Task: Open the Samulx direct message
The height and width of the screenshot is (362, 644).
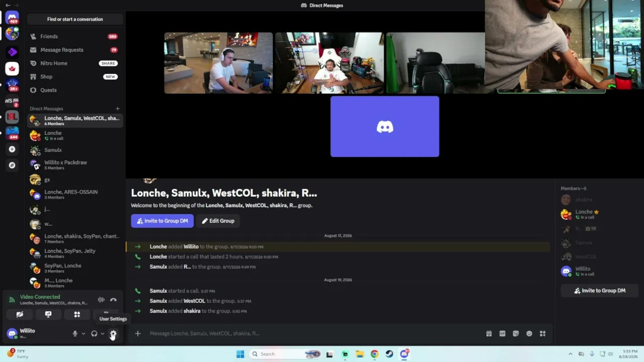Action: pos(75,150)
